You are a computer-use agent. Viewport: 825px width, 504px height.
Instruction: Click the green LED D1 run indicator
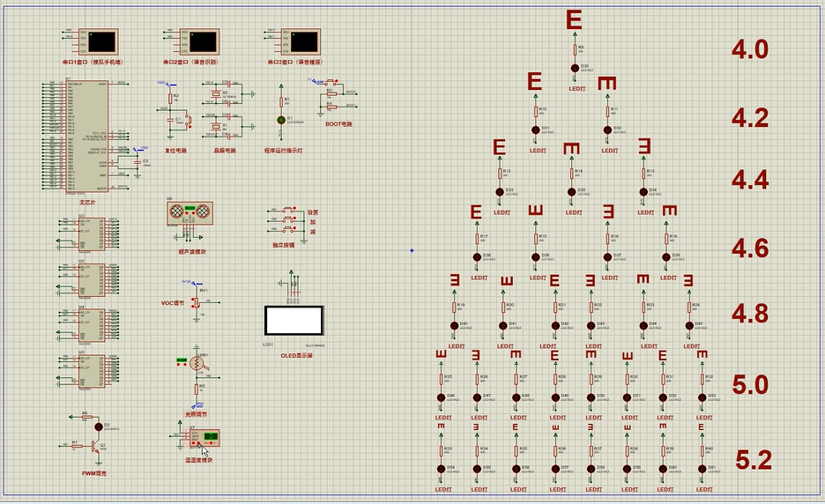pyautogui.click(x=282, y=119)
